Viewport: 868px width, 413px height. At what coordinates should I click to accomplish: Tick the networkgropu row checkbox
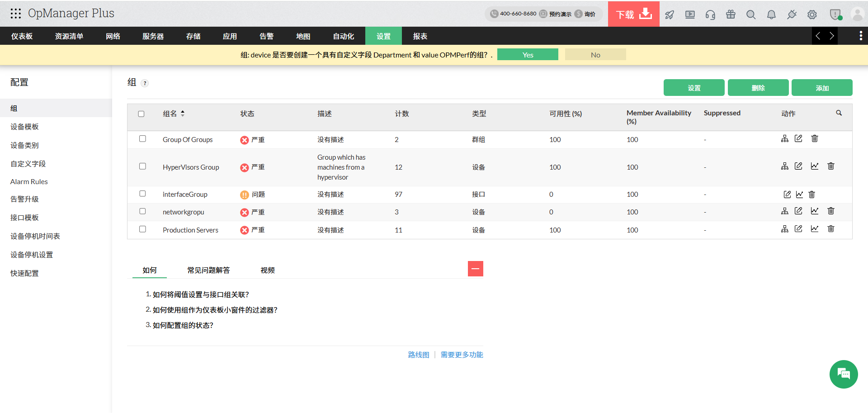[142, 211]
